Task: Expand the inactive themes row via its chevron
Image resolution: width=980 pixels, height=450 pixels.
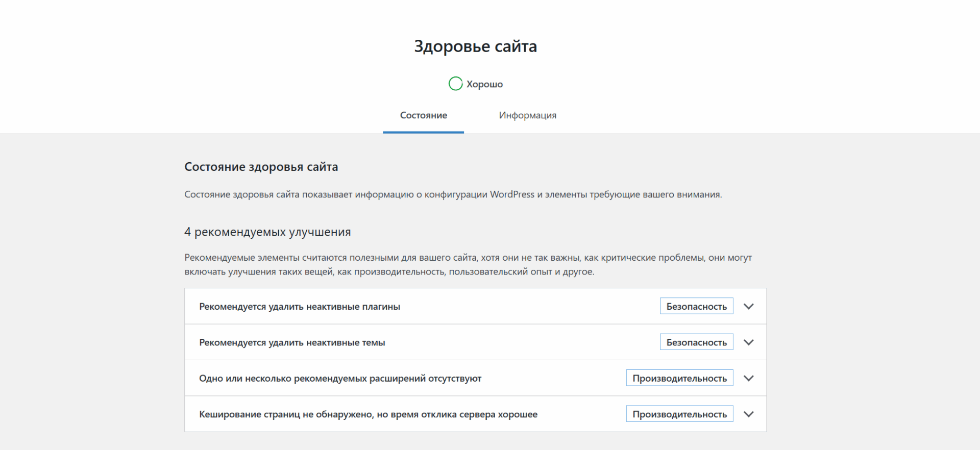Action: [748, 342]
